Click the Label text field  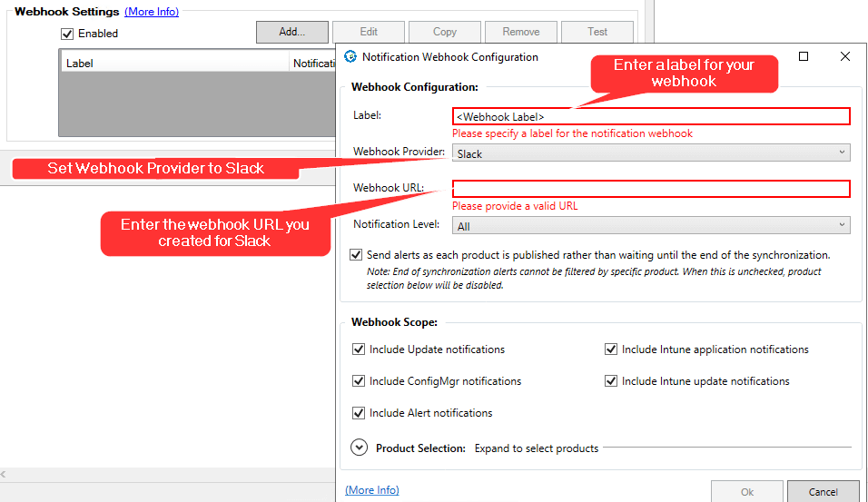tap(651, 116)
